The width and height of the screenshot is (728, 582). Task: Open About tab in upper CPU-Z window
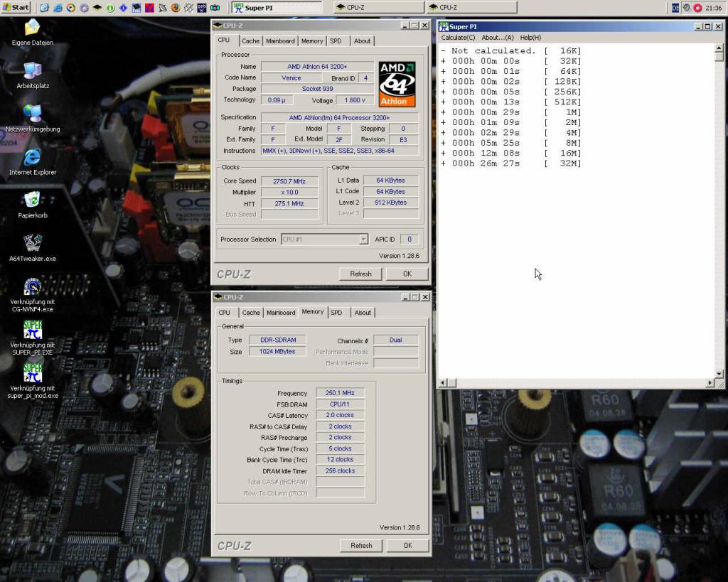362,41
